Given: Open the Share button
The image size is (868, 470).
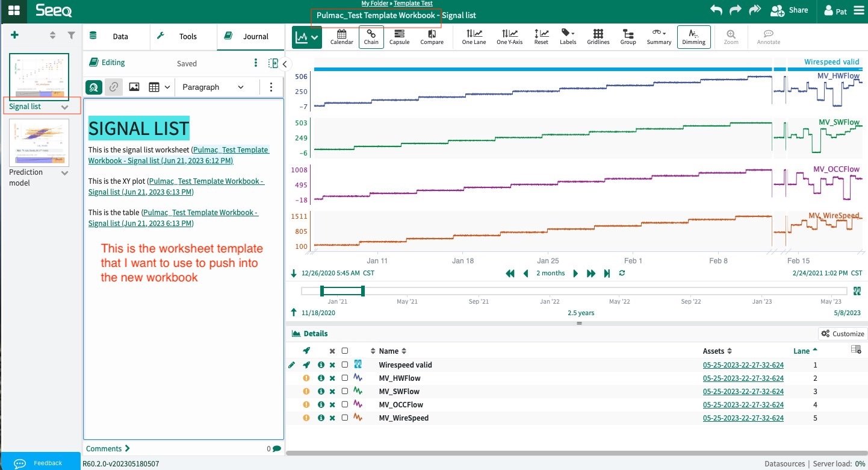Looking at the screenshot, I should [789, 10].
